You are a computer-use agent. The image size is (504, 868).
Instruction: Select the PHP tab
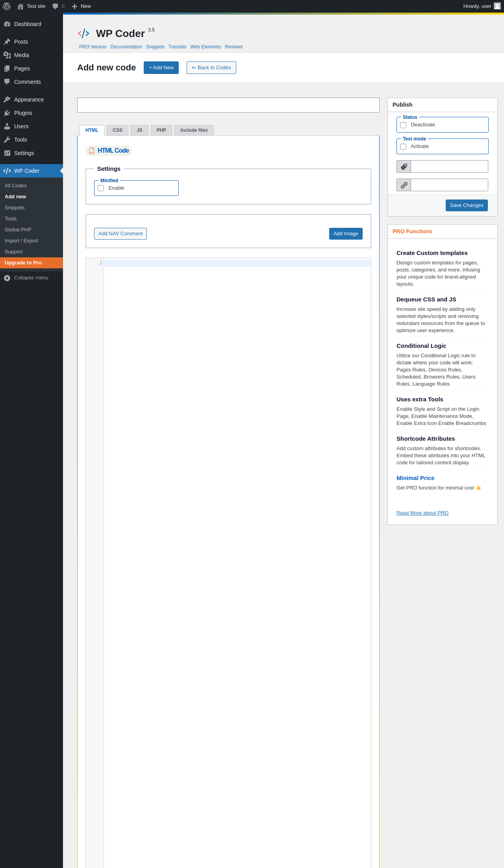click(x=161, y=130)
